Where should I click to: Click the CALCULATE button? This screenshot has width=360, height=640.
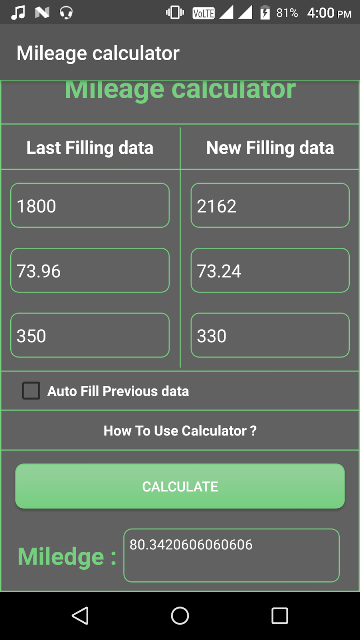coord(180,486)
